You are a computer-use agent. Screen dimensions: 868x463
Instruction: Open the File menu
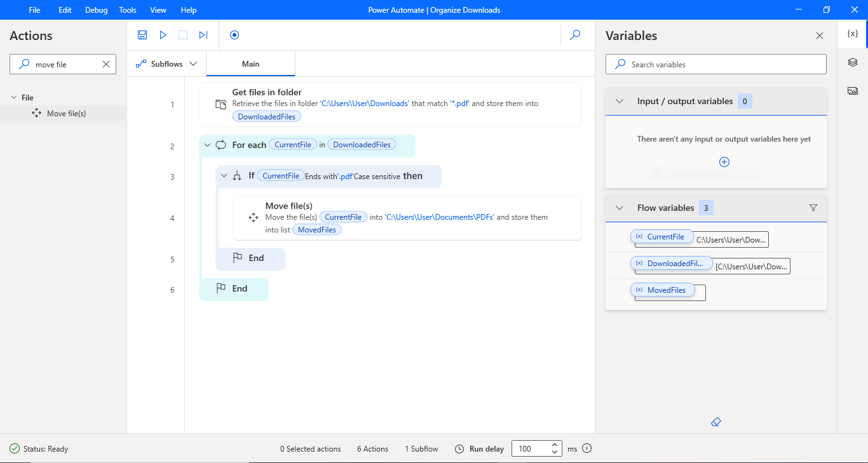click(34, 10)
